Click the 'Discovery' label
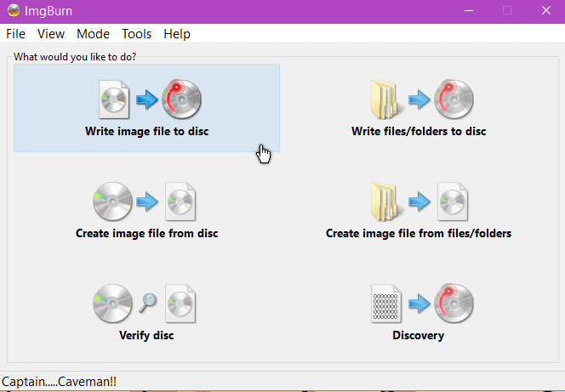 point(419,336)
